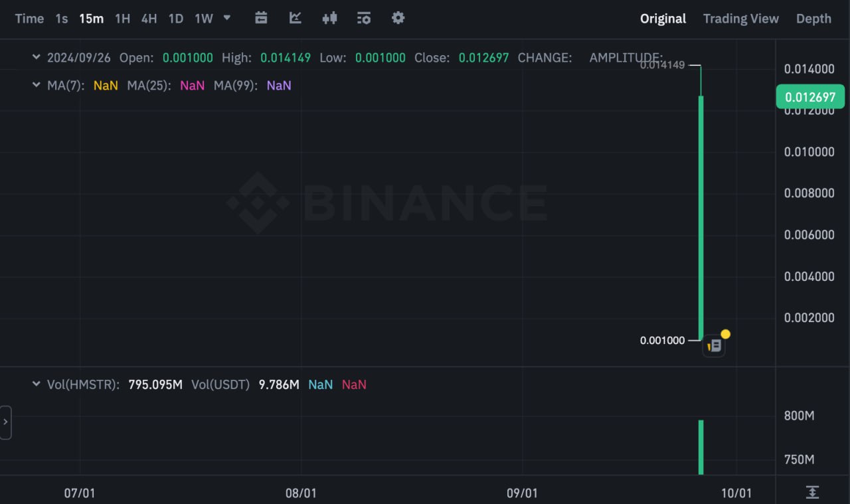Click the auto-fit scale icon

pos(812,492)
